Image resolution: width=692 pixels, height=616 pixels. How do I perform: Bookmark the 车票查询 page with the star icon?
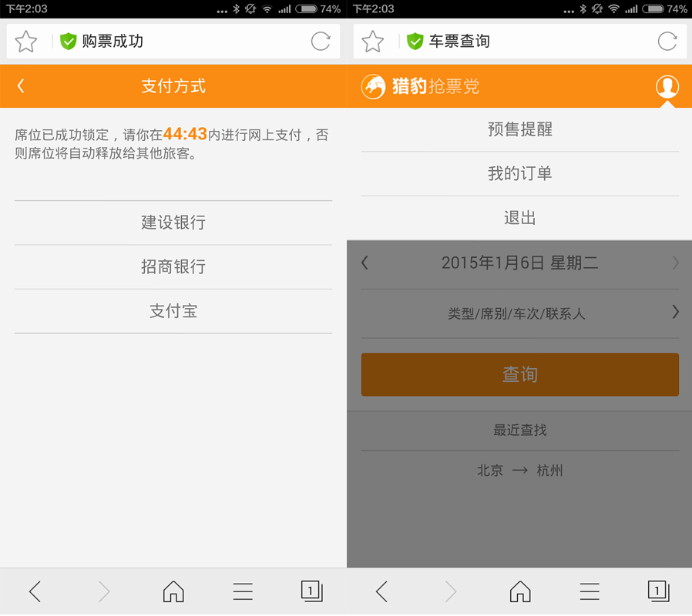click(372, 42)
